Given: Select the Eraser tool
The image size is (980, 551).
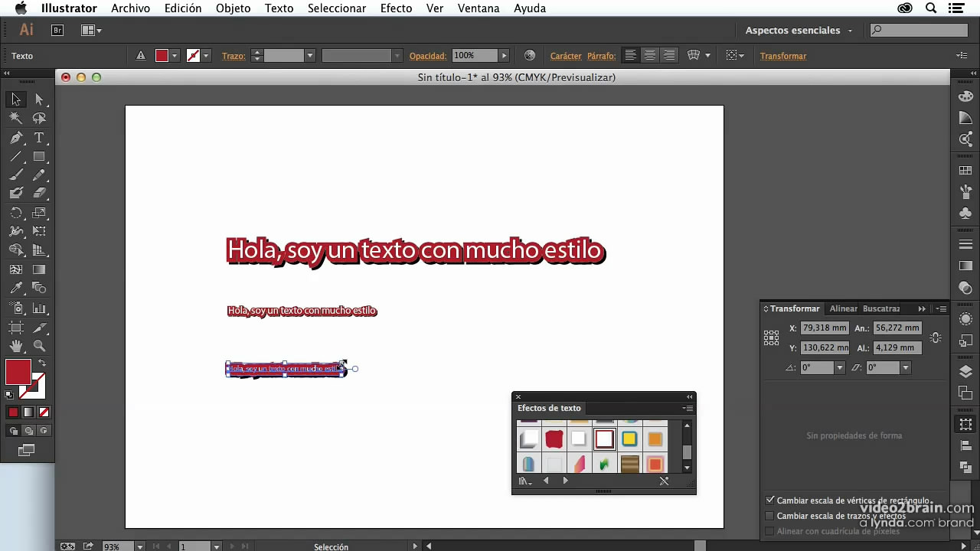Looking at the screenshot, I should click(39, 194).
